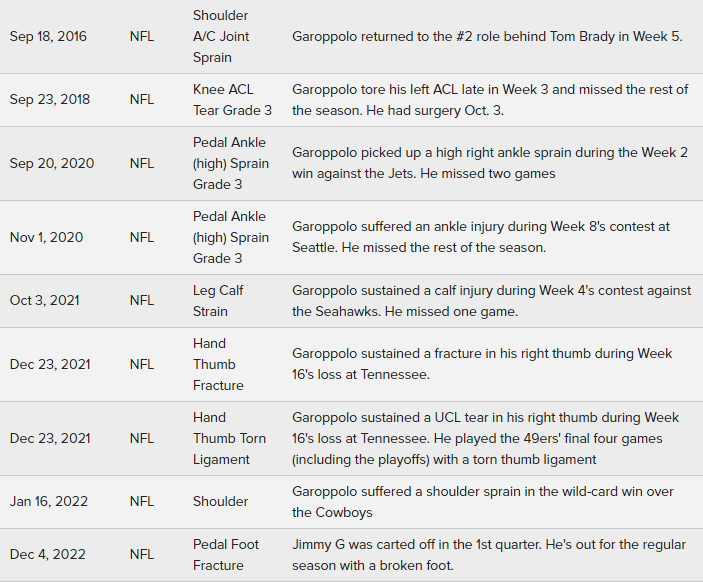This screenshot has width=703, height=582.
Task: Click the Sep 20, 2020 date cell
Action: pyautogui.click(x=51, y=163)
